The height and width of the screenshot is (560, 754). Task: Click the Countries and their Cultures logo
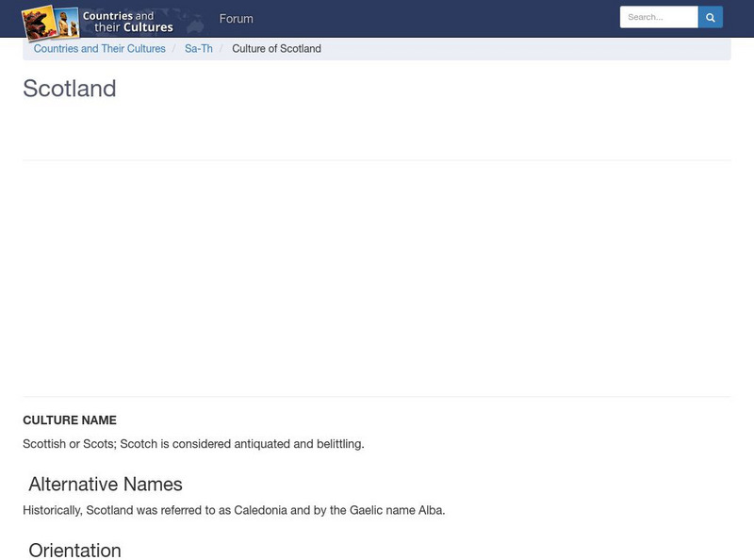(112, 22)
